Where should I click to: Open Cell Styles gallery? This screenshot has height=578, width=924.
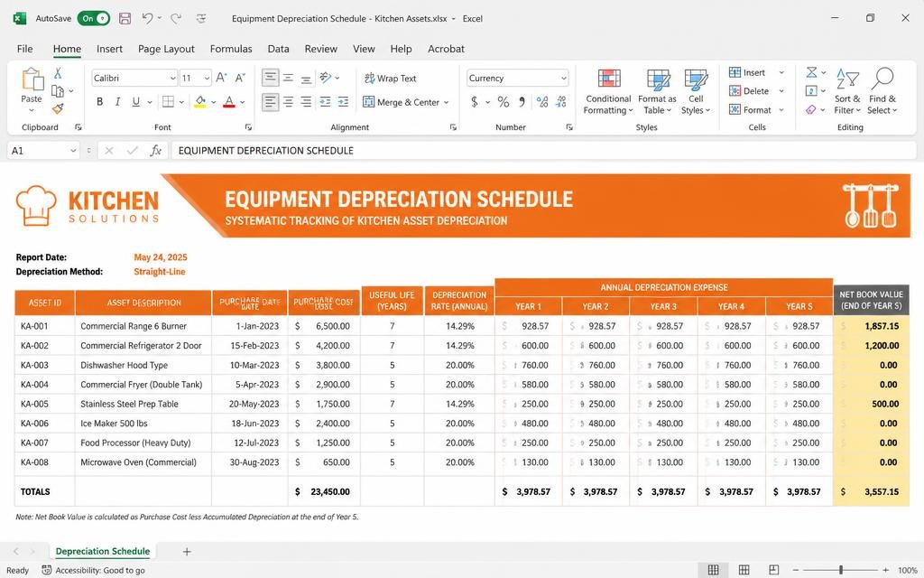(696, 91)
